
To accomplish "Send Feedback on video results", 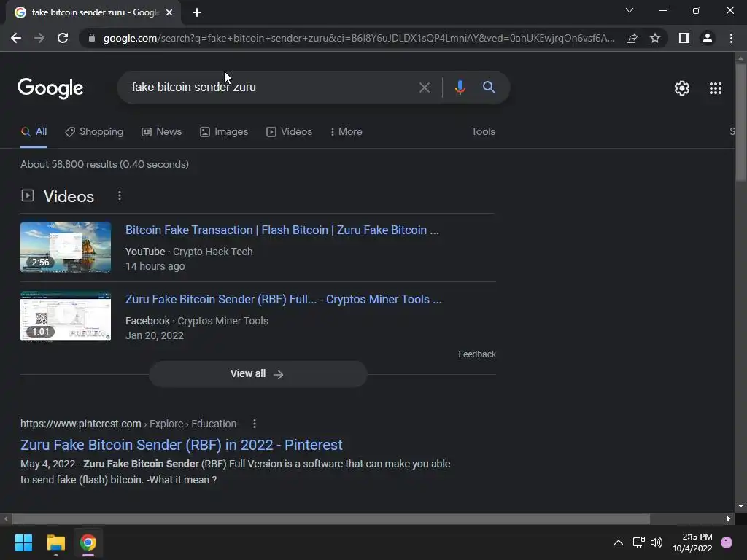I will pyautogui.click(x=477, y=354).
